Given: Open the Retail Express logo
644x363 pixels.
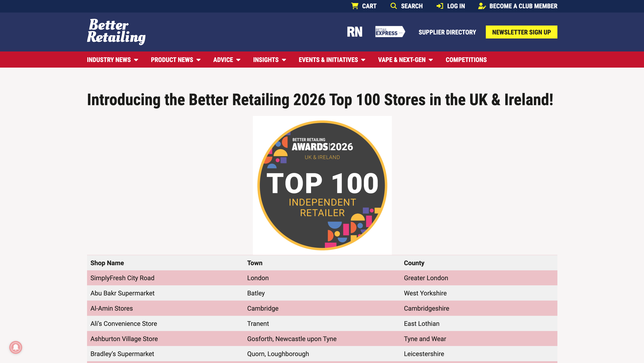Looking at the screenshot, I should (390, 32).
